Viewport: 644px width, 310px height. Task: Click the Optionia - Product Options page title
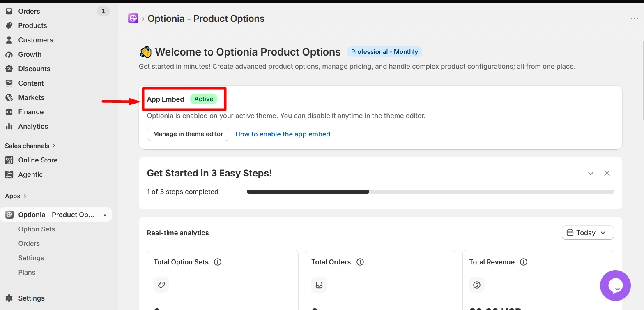point(206,19)
